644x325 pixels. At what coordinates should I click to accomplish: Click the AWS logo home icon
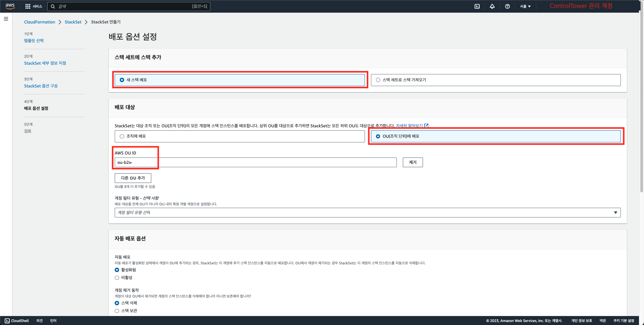[x=10, y=6]
